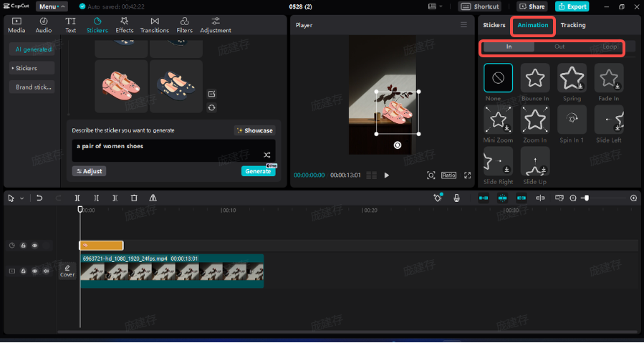Screen dimensions: 644x343
Task: Open the Transitions panel
Action: tap(155, 25)
